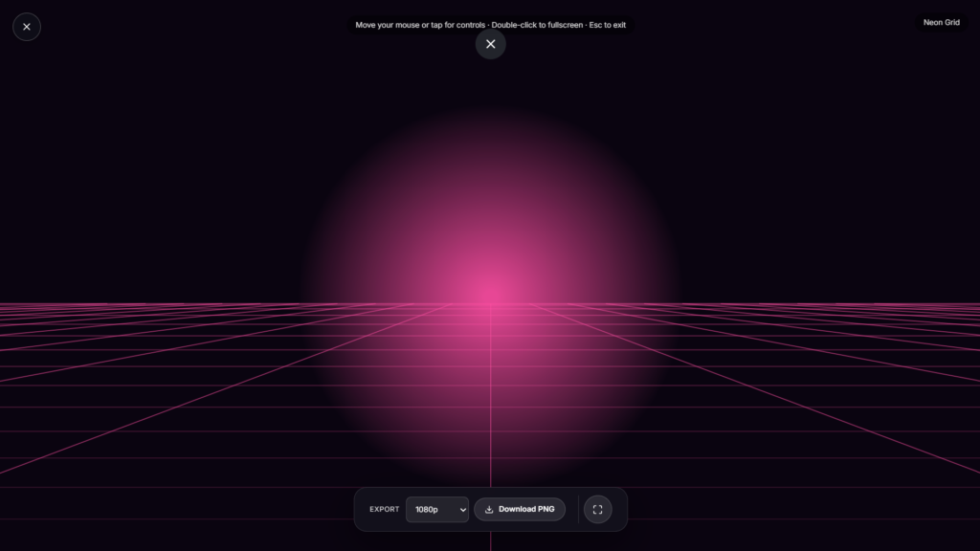This screenshot has width=980, height=551.
Task: Click the 'Move your mouse or tap for controls' hint
Action: point(491,25)
